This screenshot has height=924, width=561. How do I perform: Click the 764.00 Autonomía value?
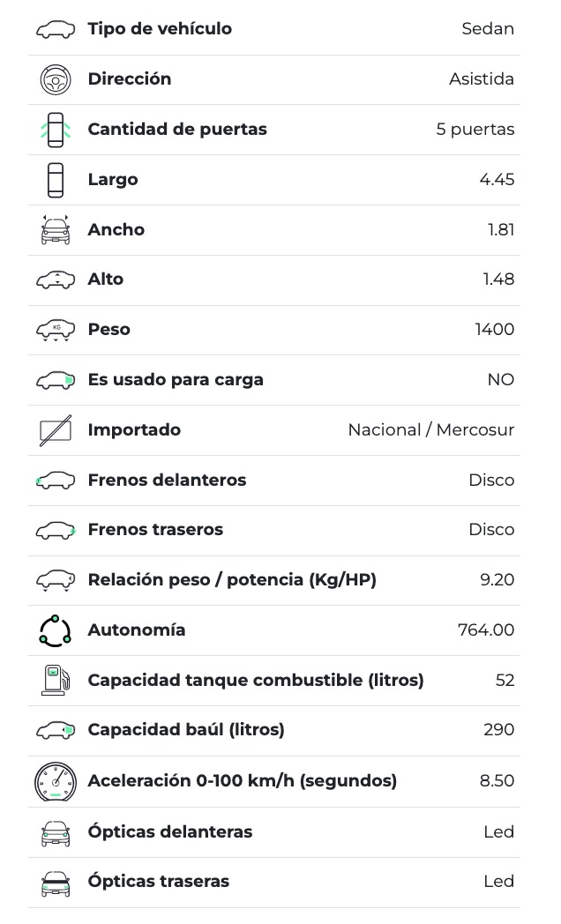tap(486, 630)
